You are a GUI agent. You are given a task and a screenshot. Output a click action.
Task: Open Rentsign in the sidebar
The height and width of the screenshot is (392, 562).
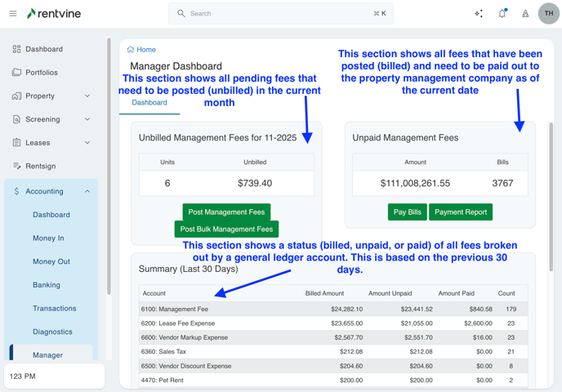point(40,166)
